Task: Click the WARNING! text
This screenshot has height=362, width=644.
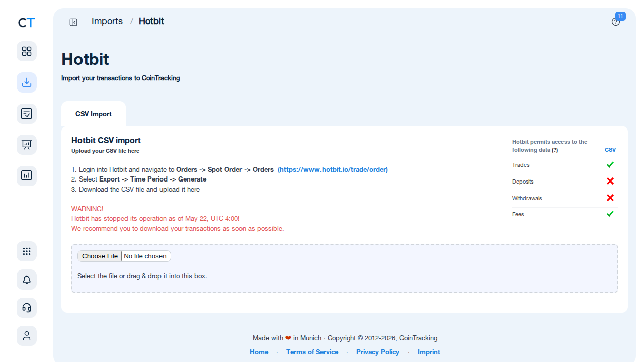Action: click(x=88, y=209)
